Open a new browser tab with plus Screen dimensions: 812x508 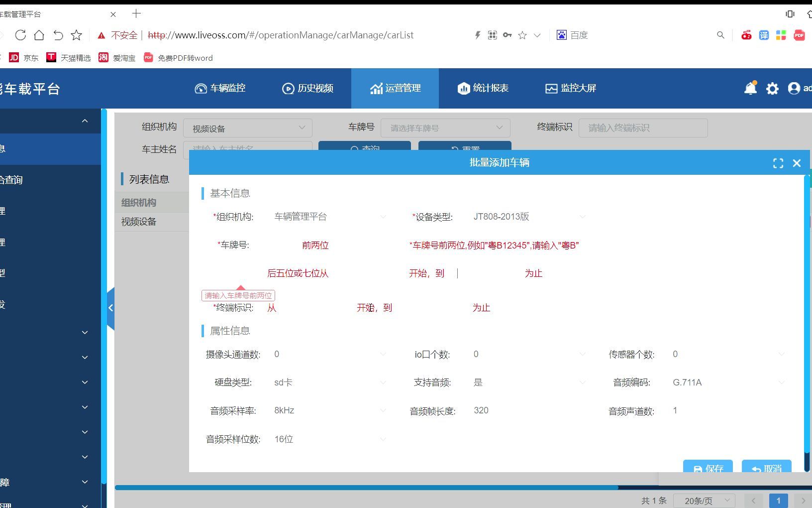[x=136, y=13]
